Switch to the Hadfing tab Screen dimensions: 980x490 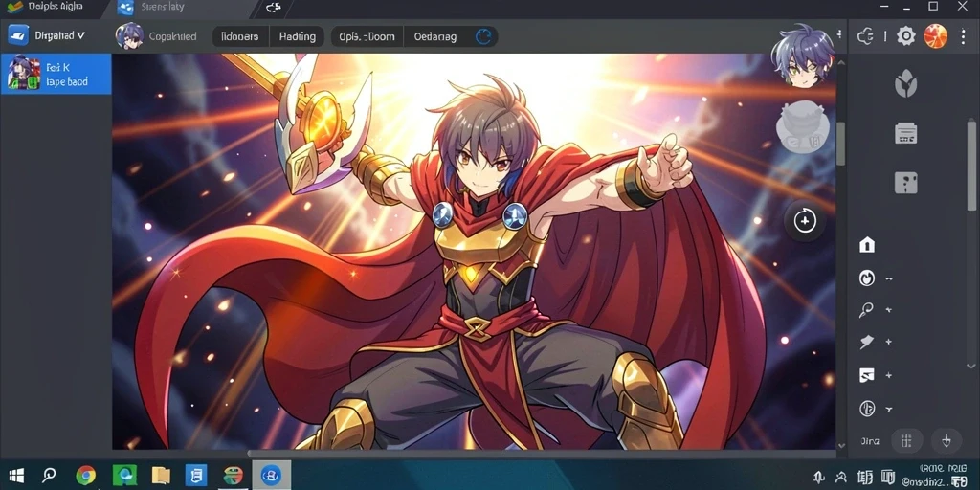pyautogui.click(x=297, y=36)
